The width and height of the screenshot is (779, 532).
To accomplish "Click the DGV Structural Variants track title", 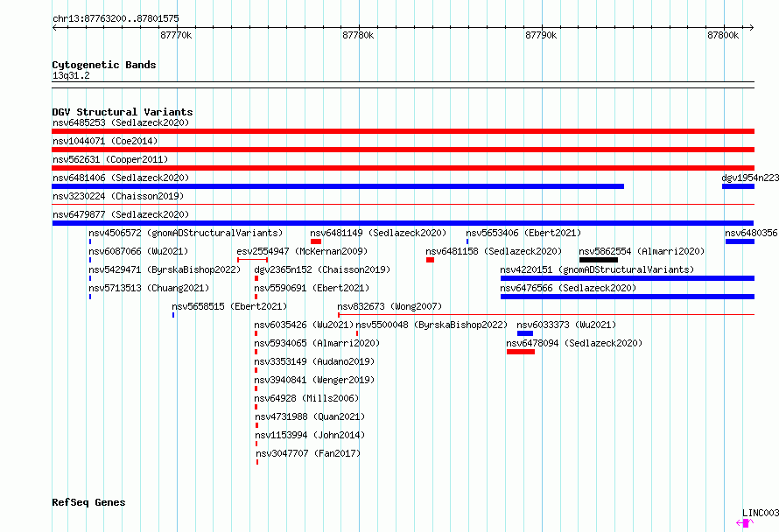I will 123,112.
